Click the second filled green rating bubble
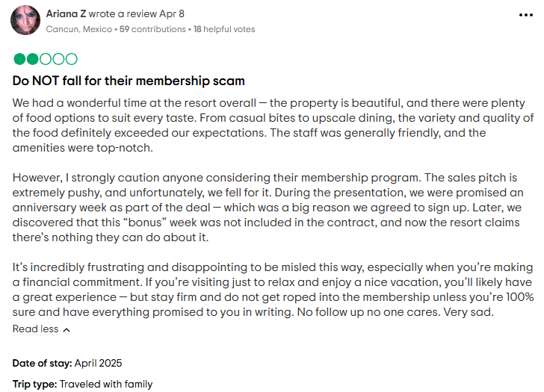This screenshot has height=392, width=544. pos(32,59)
